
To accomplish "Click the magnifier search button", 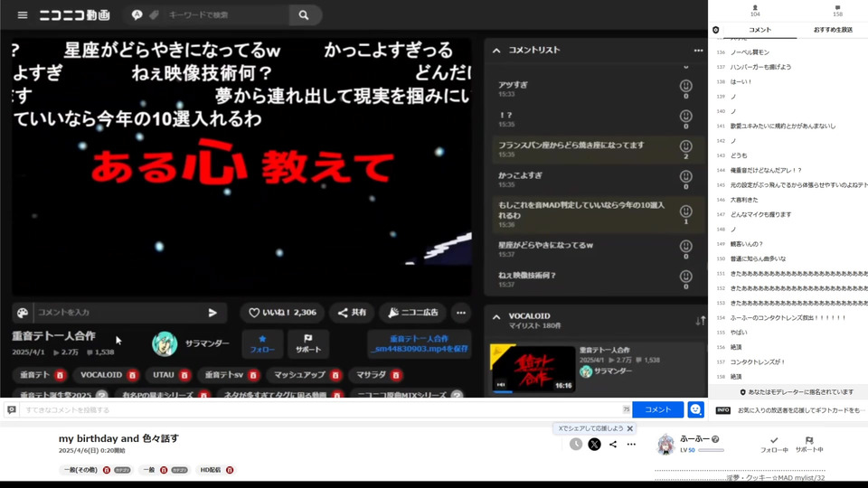I will pos(304,15).
